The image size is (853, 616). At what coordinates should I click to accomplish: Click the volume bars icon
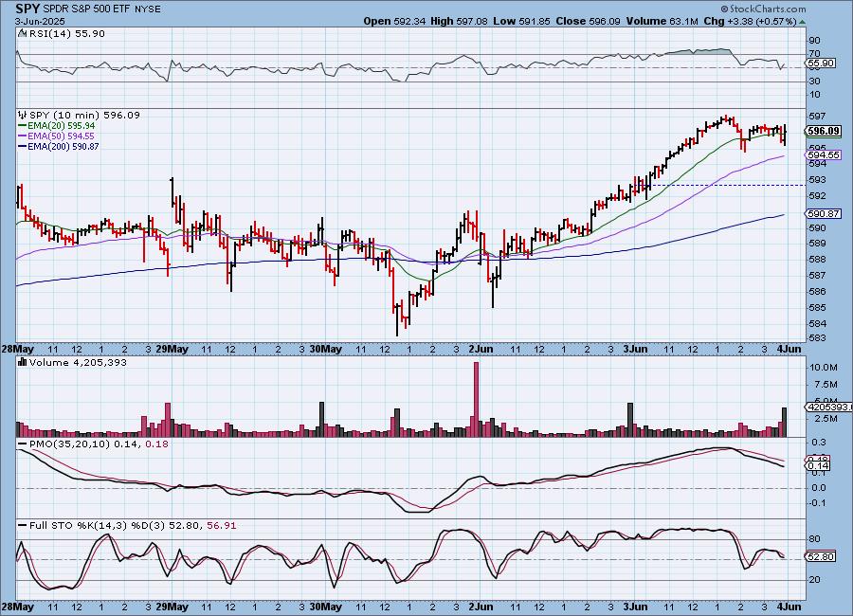[x=23, y=362]
